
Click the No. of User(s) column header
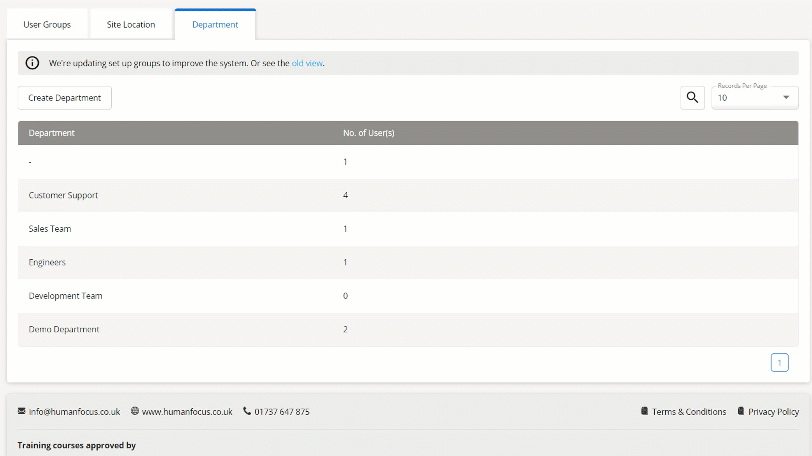pos(368,133)
